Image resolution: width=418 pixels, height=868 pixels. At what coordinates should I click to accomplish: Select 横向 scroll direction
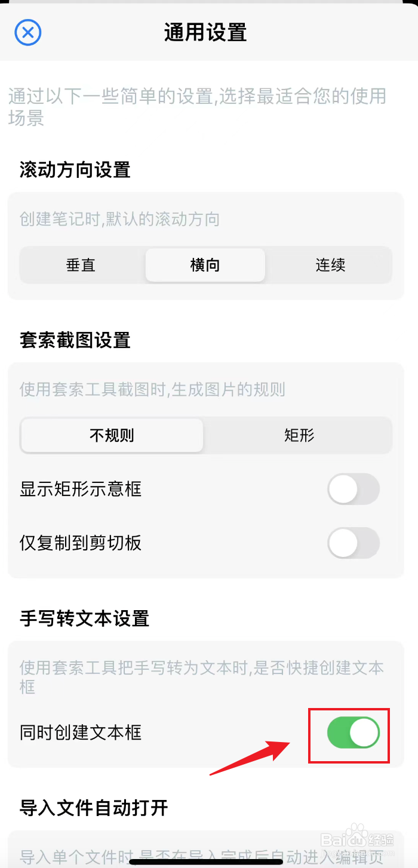coord(205,265)
